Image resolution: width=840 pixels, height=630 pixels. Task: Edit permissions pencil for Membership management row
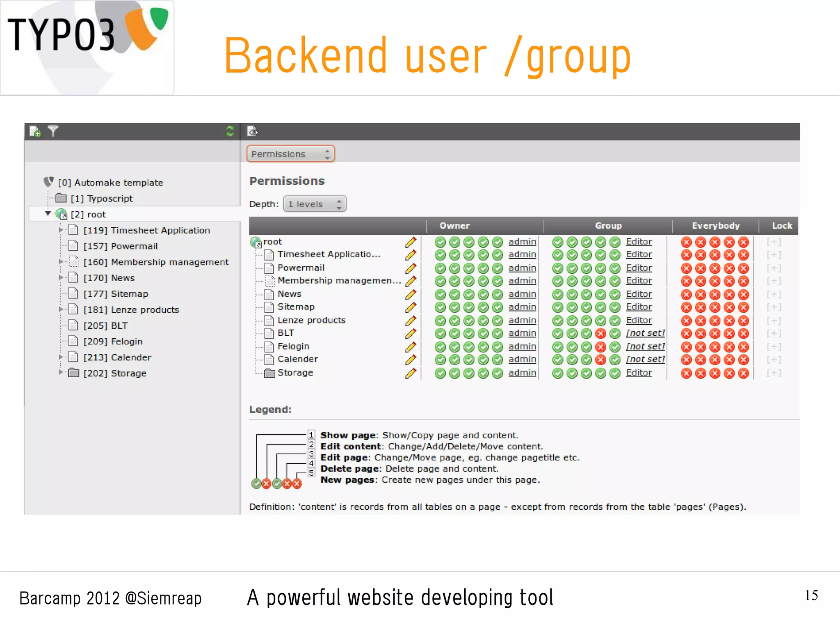[x=411, y=281]
